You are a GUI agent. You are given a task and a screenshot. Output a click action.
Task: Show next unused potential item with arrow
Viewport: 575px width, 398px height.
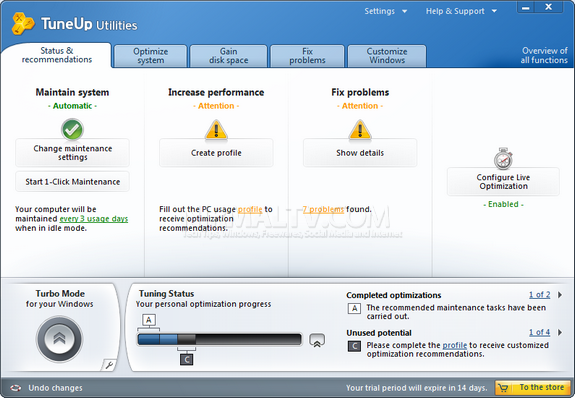pyautogui.click(x=560, y=332)
